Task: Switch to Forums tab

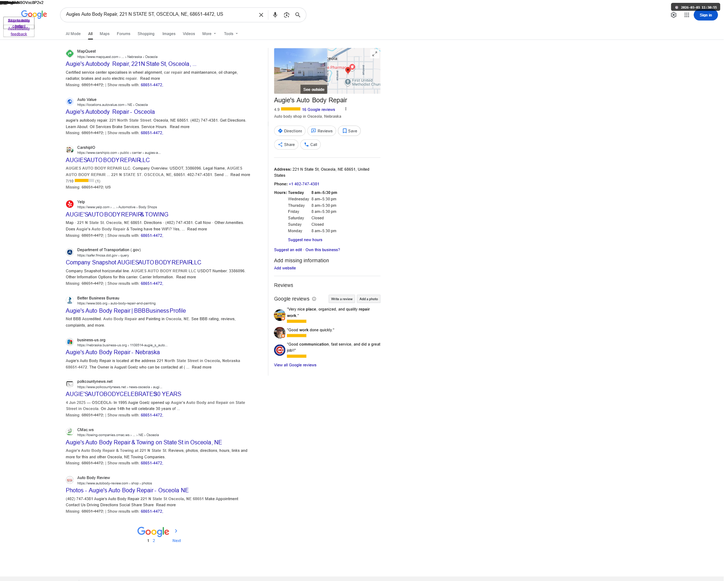Action: [x=123, y=34]
